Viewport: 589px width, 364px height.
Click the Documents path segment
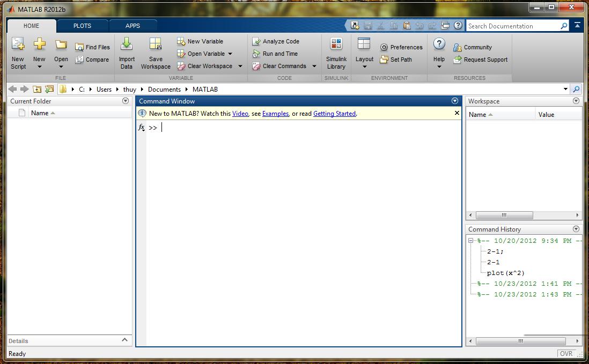(164, 90)
